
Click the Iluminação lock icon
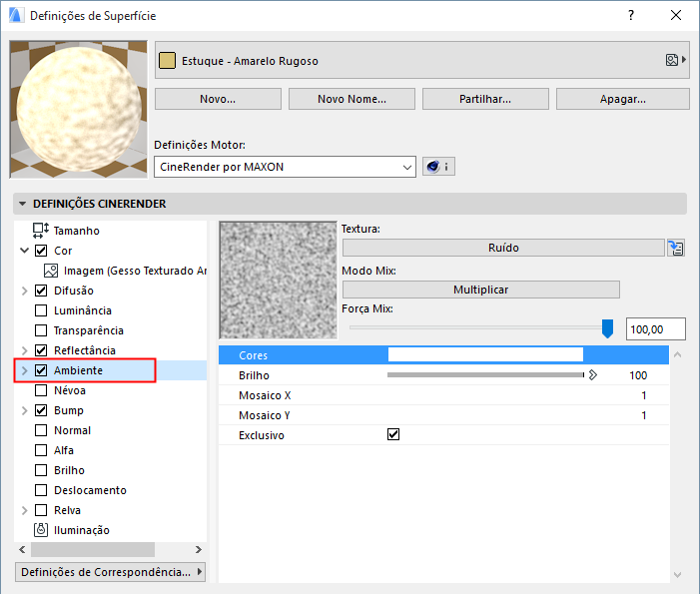[41, 530]
